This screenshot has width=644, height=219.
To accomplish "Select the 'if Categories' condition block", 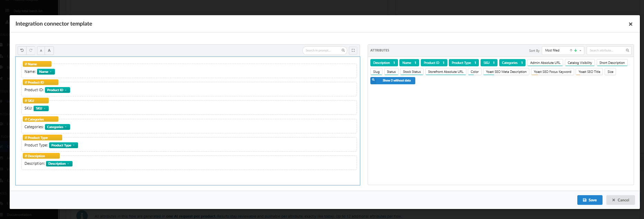I will point(40,119).
